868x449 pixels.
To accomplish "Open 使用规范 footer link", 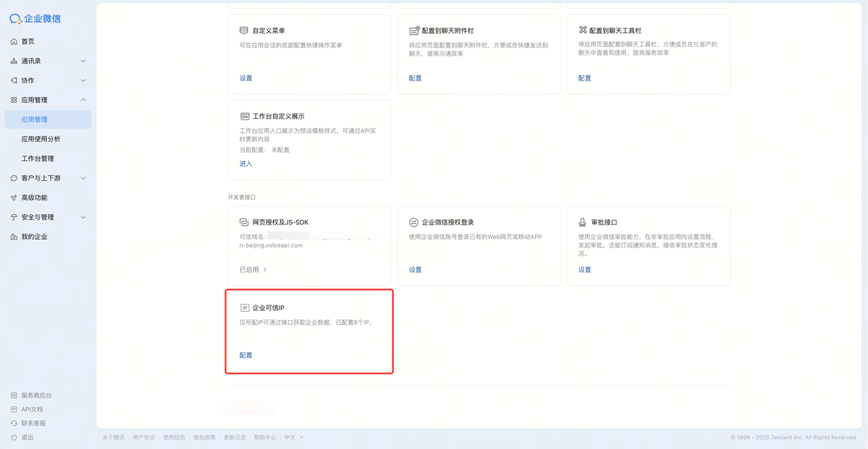I will (x=174, y=437).
